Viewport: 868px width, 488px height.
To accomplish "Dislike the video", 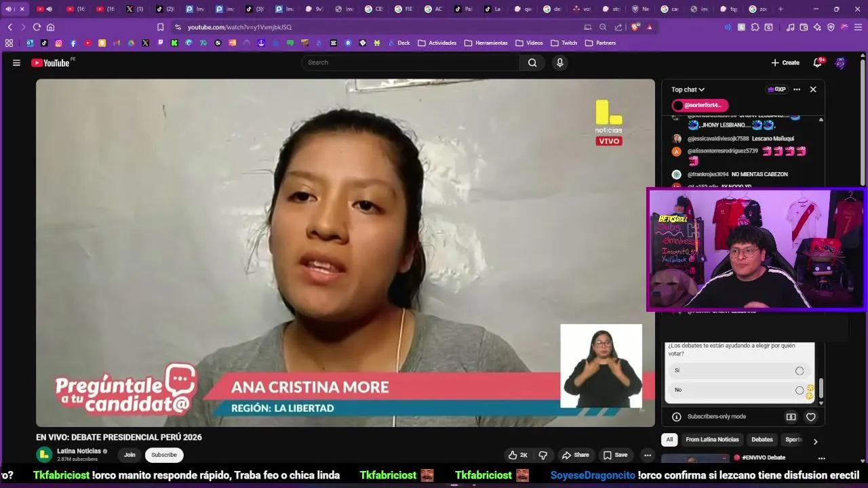I will coord(542,455).
